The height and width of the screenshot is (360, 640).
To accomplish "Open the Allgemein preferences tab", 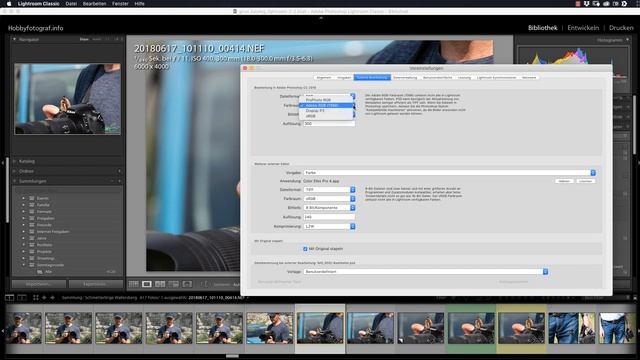I will point(324,78).
